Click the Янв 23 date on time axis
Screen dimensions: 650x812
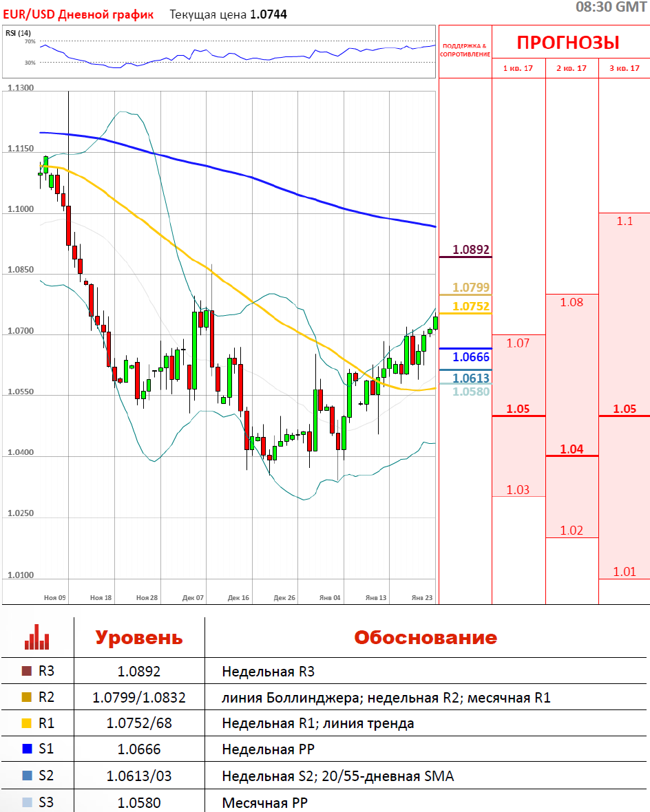coord(421,597)
